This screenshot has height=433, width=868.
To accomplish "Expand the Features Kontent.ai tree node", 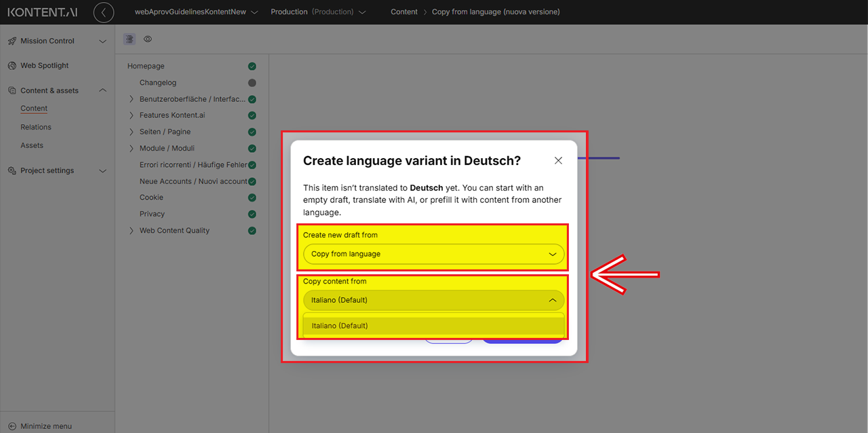I will (132, 115).
